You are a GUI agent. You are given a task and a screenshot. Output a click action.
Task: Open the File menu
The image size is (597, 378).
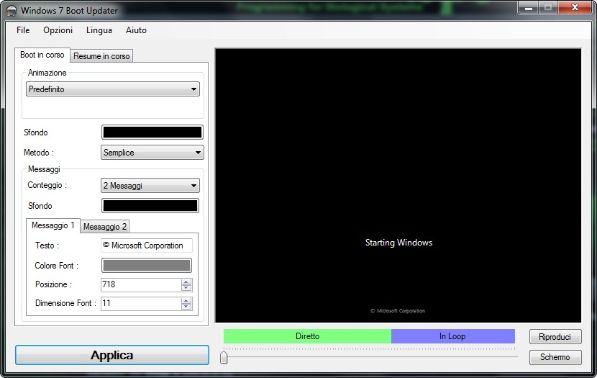pyautogui.click(x=23, y=30)
